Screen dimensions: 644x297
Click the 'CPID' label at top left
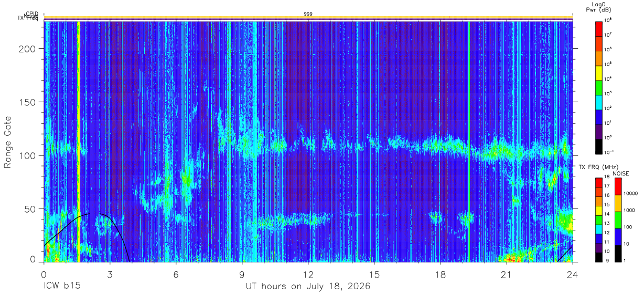point(32,14)
